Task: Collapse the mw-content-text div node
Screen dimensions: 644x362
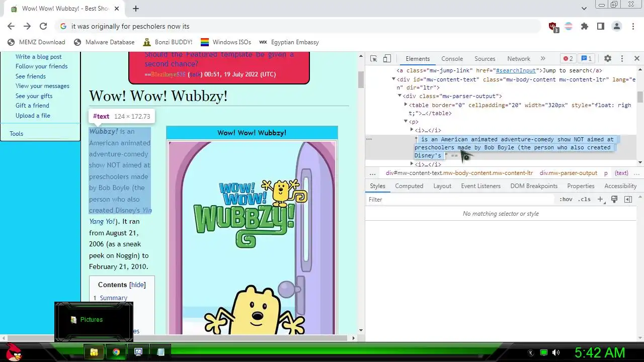Action: (x=393, y=79)
